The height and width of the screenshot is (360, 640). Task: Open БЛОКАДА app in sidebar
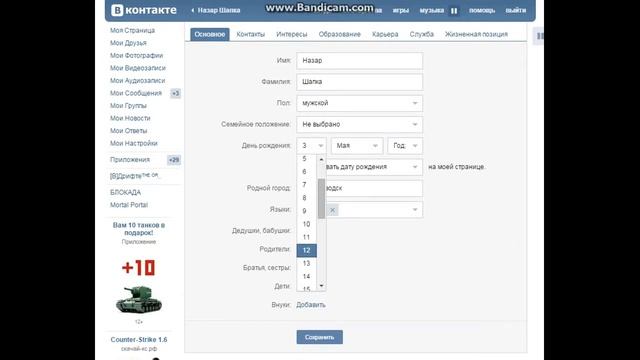[125, 193]
